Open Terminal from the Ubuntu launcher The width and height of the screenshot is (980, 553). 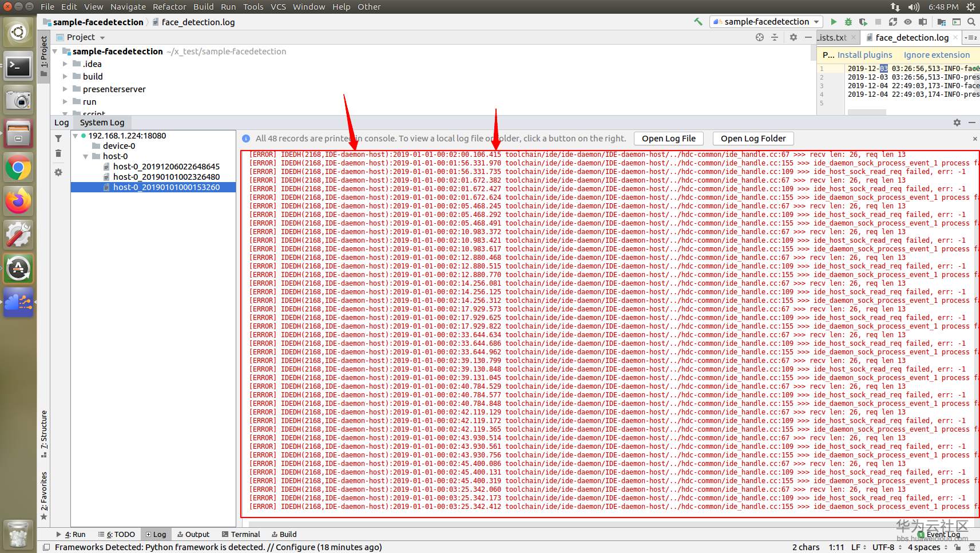(x=18, y=66)
